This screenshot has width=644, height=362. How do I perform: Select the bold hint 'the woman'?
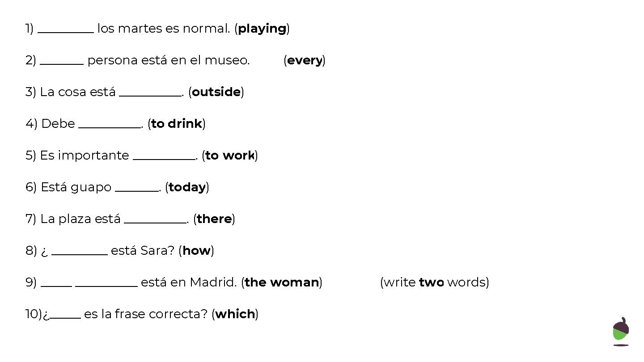pyautogui.click(x=282, y=282)
